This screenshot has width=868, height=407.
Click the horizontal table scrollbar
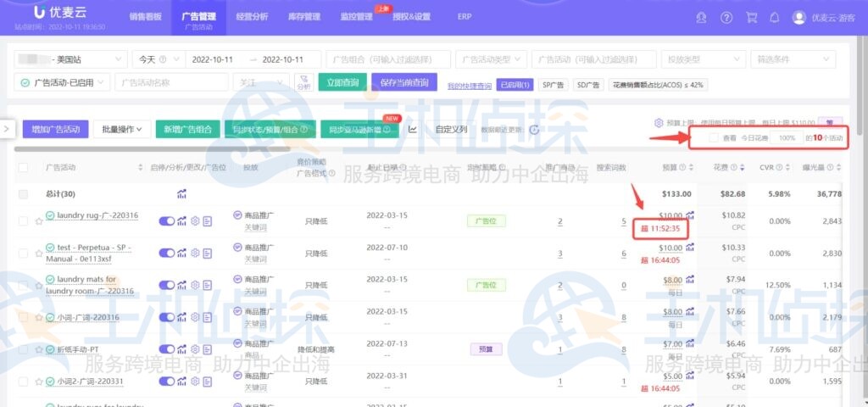coord(153,149)
